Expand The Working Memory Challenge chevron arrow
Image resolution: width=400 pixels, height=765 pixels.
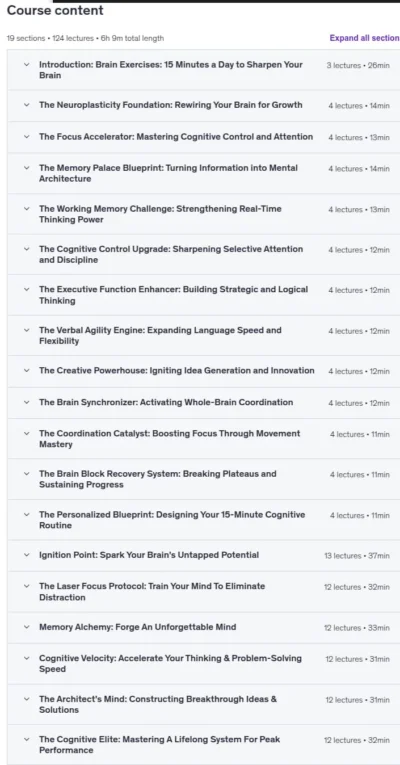pos(27,209)
